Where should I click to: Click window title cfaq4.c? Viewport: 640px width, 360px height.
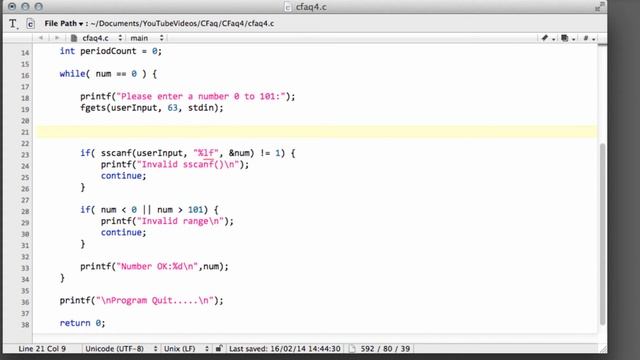(x=311, y=7)
